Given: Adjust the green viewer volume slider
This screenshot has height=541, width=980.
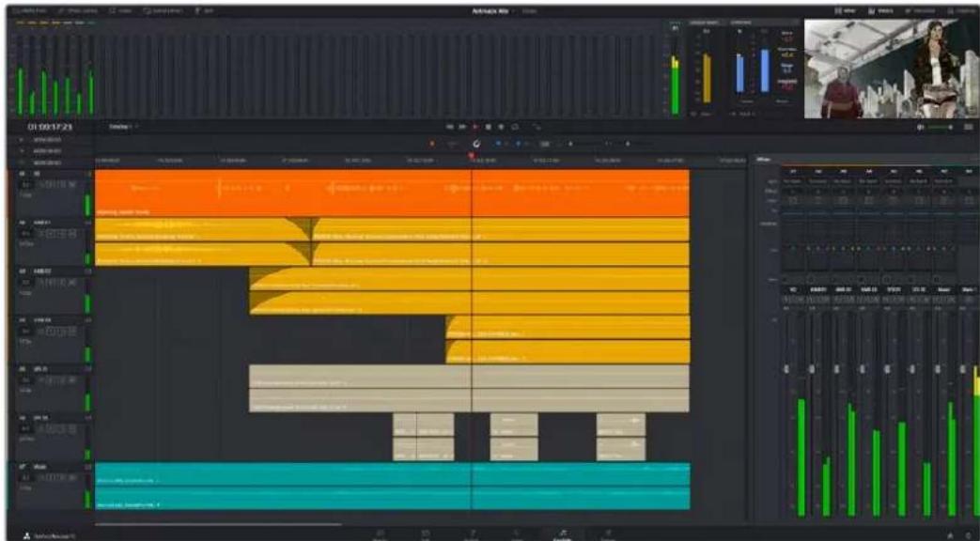Looking at the screenshot, I should point(941,127).
